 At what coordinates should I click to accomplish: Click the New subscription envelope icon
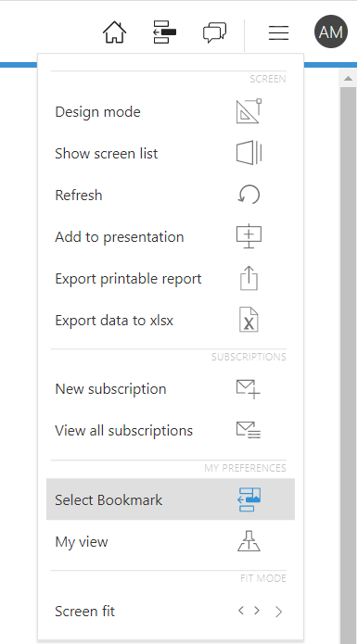[249, 389]
